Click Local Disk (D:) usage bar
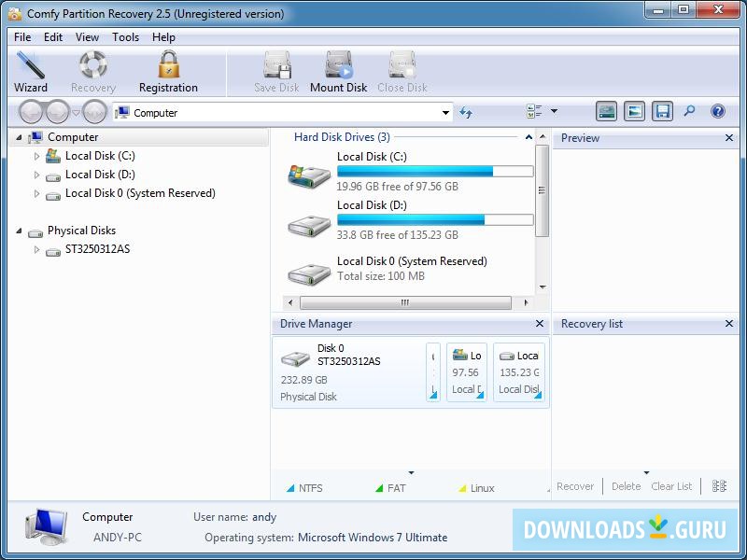This screenshot has width=747, height=560. pos(435,219)
